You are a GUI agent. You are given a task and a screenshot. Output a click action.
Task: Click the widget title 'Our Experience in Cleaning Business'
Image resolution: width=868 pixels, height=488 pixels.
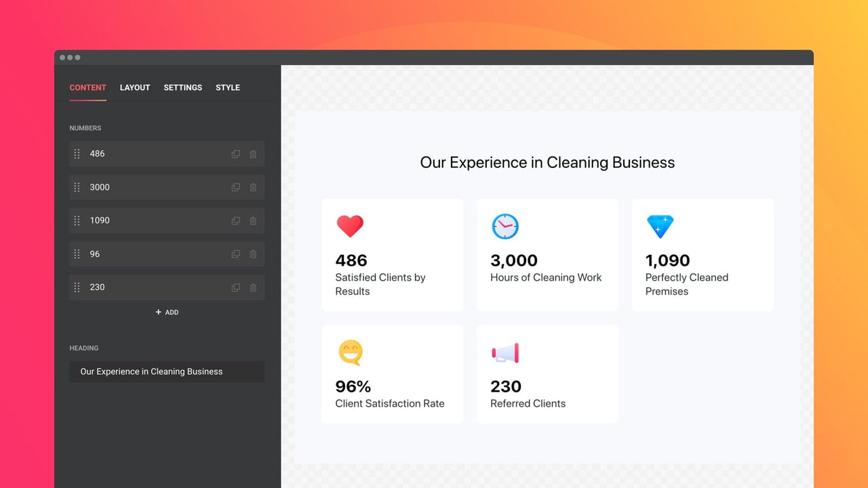pyautogui.click(x=547, y=163)
